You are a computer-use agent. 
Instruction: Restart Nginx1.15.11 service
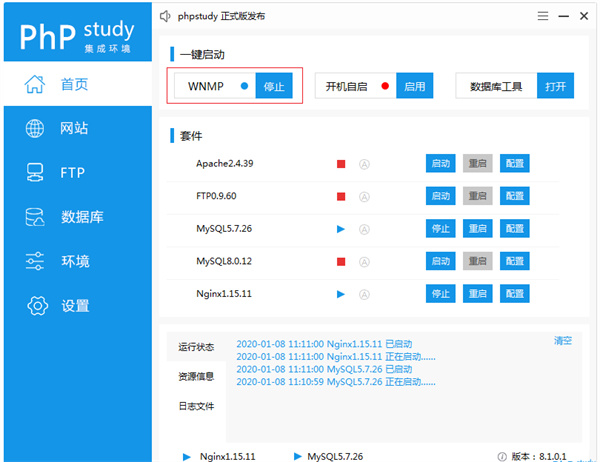click(x=478, y=294)
